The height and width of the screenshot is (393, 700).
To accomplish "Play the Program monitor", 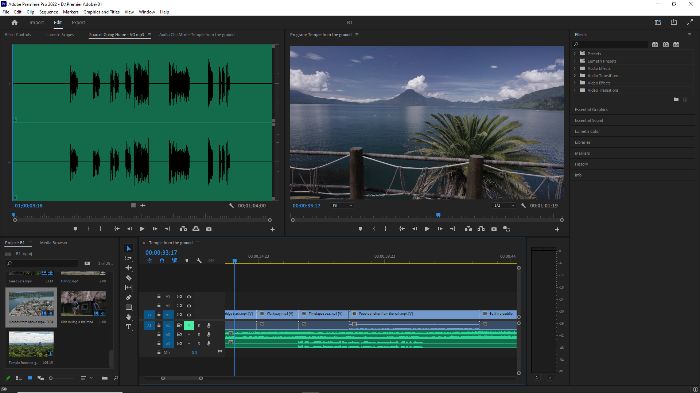I will coord(427,229).
